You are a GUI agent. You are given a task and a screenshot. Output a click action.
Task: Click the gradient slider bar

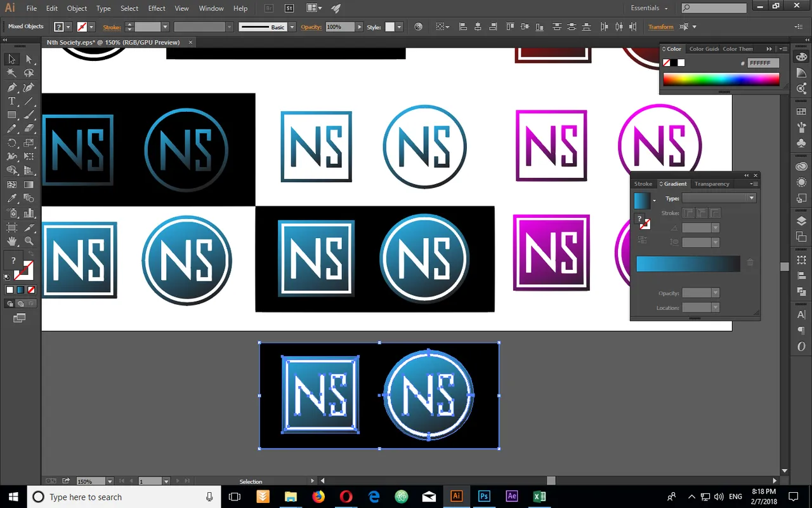(x=688, y=264)
